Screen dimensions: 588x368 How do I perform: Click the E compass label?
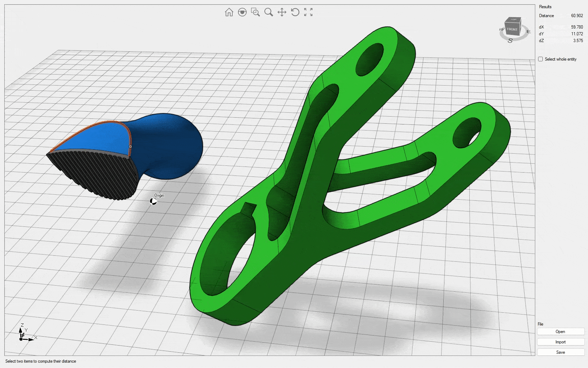tap(528, 32)
